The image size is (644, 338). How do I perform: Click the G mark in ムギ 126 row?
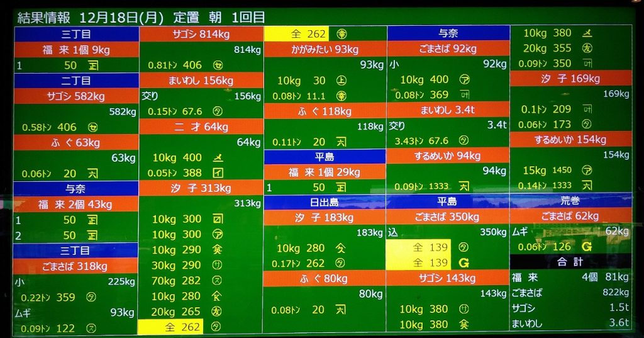[587, 246]
